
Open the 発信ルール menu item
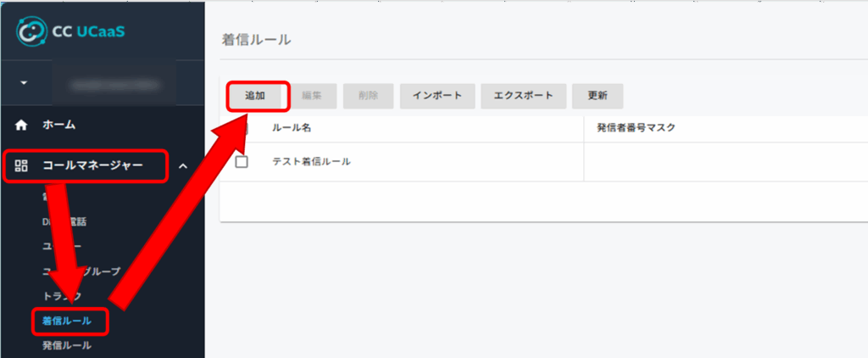pos(67,345)
